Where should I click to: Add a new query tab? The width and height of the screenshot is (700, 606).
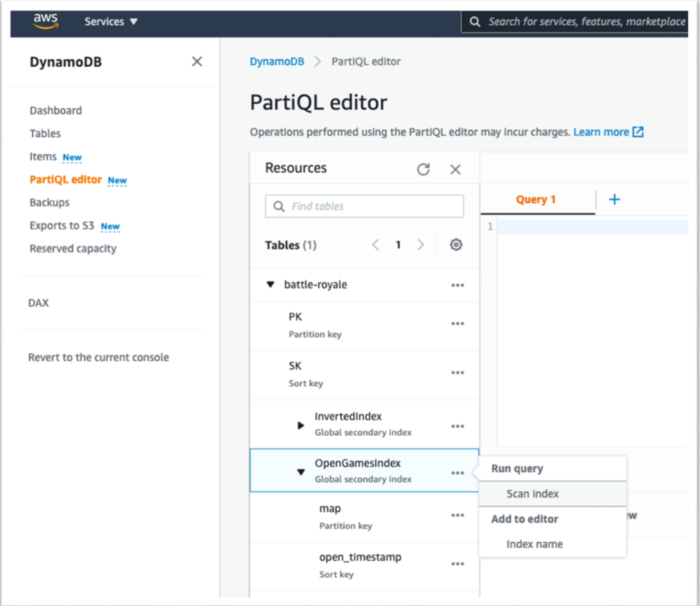[x=615, y=199]
